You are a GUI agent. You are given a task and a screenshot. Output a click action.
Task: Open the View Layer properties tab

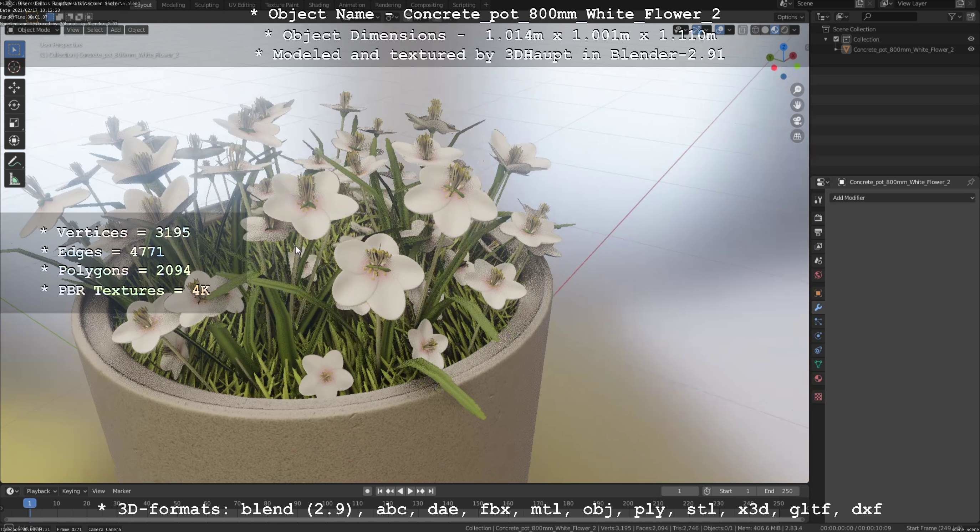point(818,246)
